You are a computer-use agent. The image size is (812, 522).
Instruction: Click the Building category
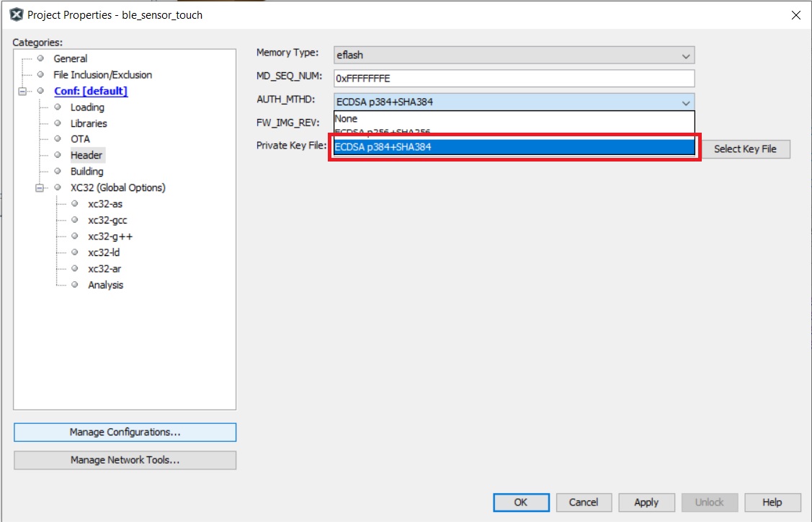(86, 172)
